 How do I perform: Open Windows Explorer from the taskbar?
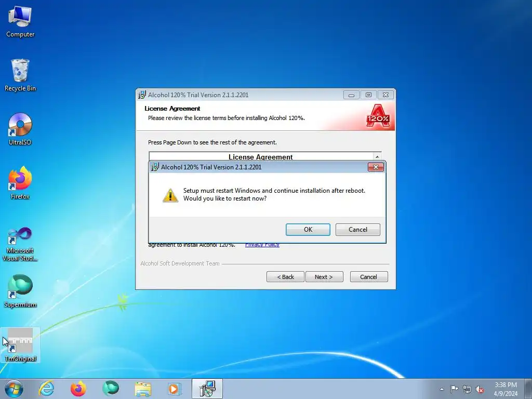point(143,389)
